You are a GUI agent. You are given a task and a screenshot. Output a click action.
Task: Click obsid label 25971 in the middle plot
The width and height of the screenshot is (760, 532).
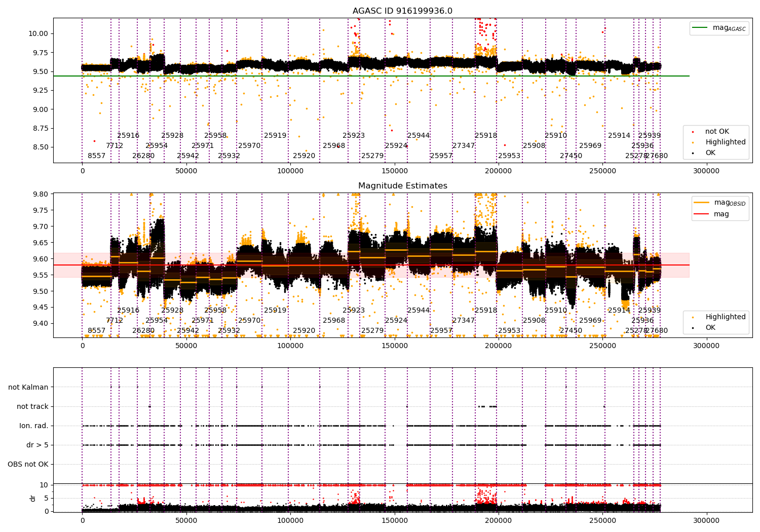tap(203, 320)
